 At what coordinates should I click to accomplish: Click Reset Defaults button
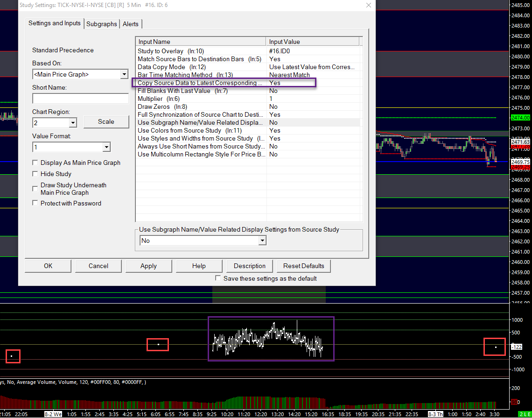[304, 266]
